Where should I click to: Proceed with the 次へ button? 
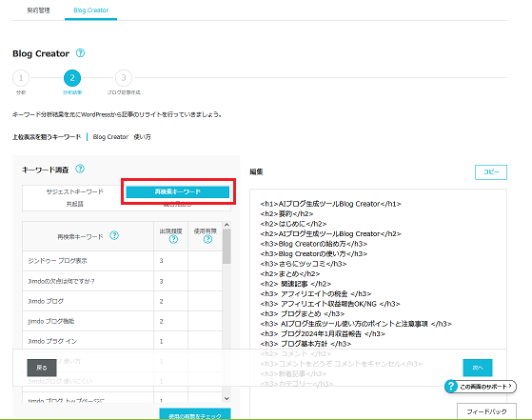click(478, 368)
